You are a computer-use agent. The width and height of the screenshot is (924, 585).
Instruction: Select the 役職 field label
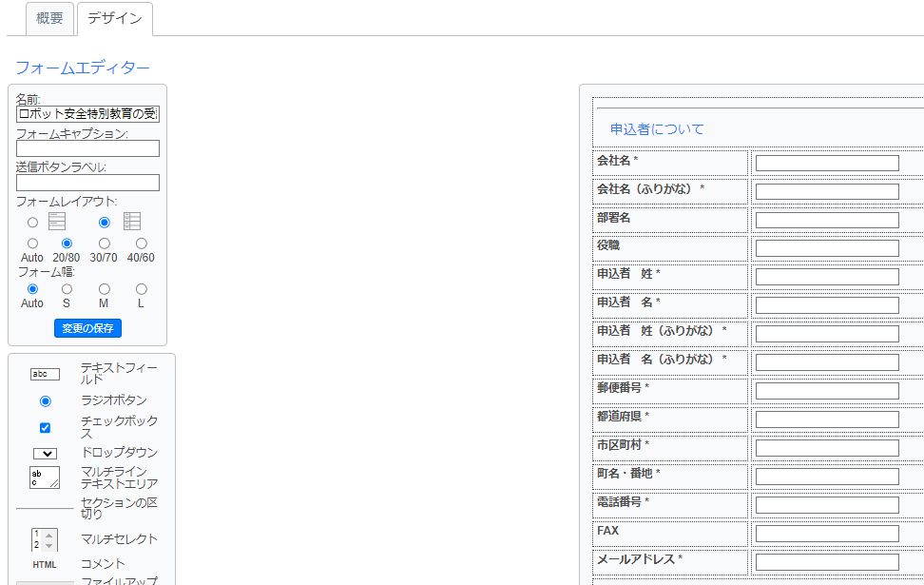click(x=608, y=245)
